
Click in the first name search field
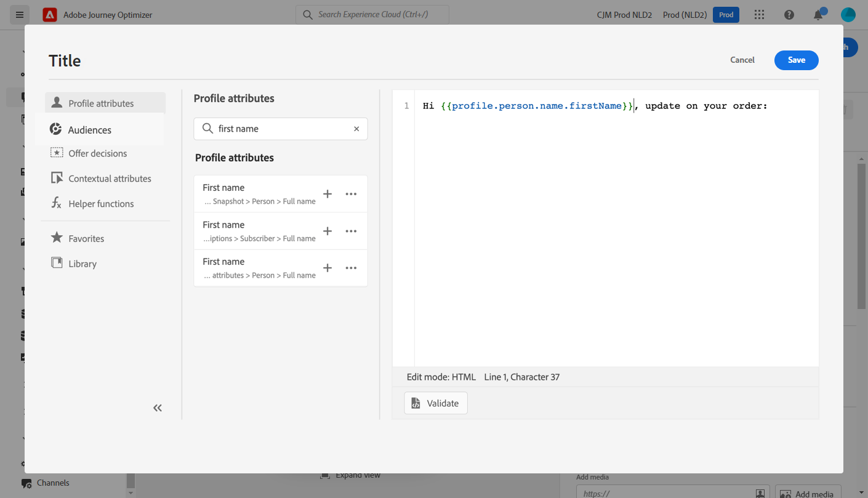(283, 129)
